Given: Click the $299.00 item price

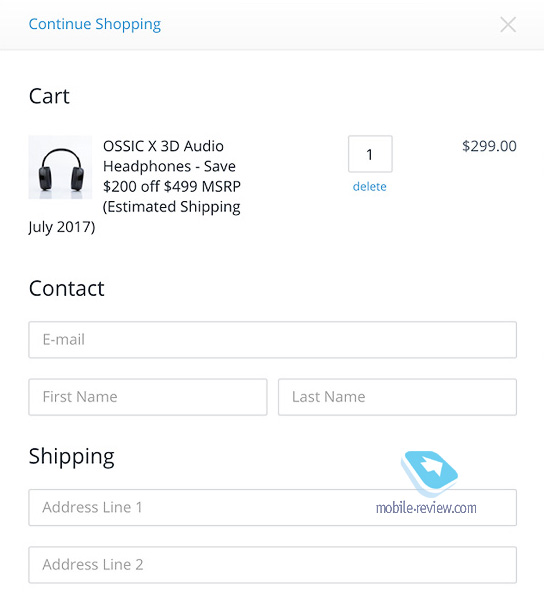Looking at the screenshot, I should (489, 146).
